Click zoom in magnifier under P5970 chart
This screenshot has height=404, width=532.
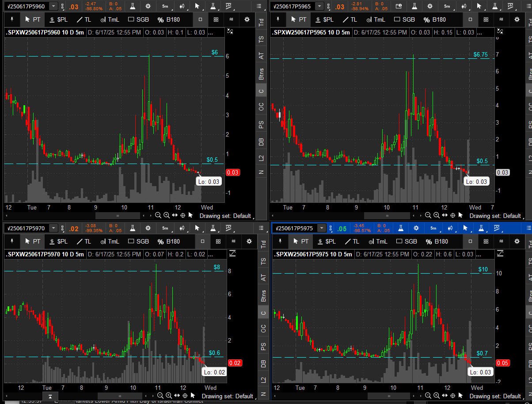[169, 396]
